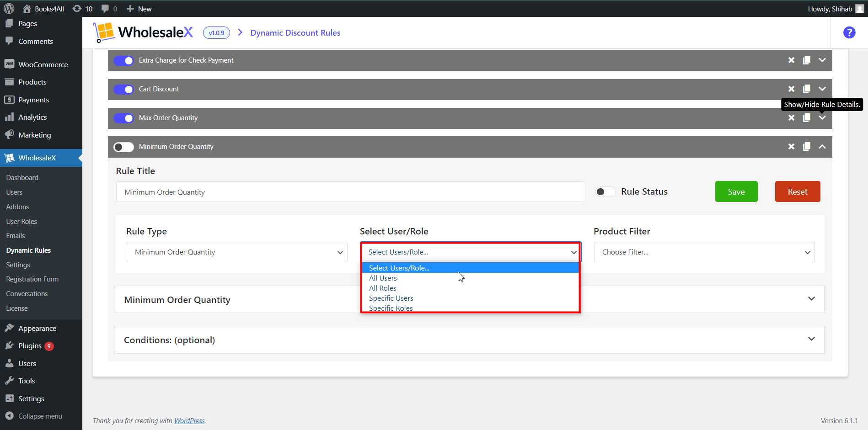Open the updates icon showing 10

(83, 9)
